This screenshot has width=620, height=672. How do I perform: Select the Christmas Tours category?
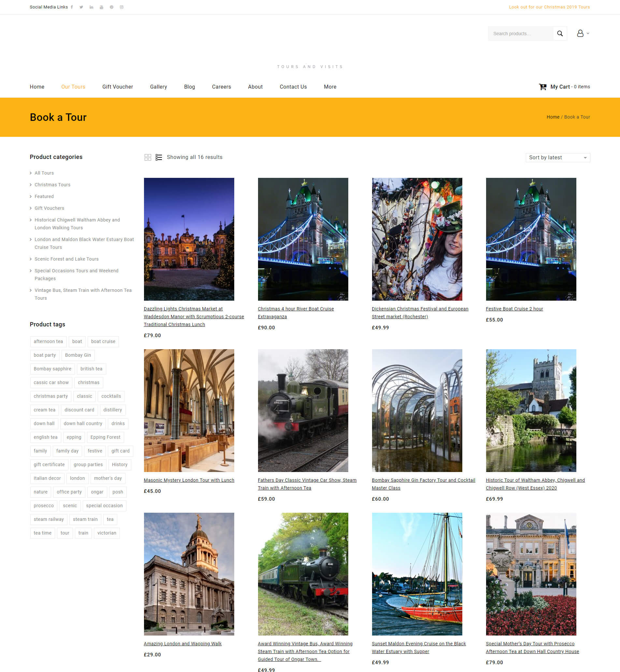click(52, 185)
